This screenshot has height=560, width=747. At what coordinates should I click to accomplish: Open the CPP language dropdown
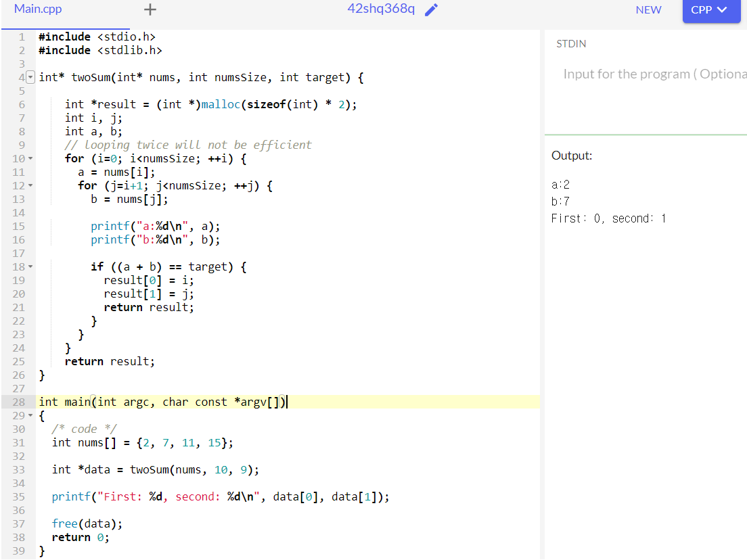click(711, 10)
